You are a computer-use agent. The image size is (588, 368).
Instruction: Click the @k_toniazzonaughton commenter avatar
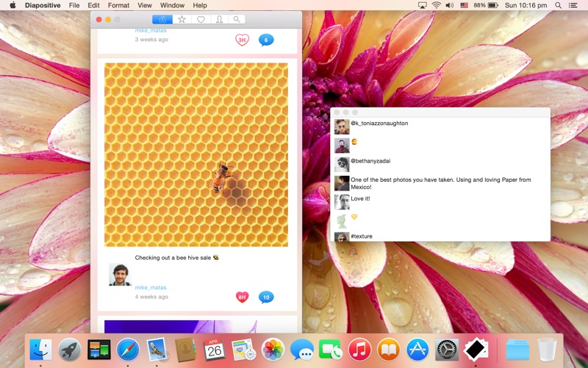coord(342,127)
